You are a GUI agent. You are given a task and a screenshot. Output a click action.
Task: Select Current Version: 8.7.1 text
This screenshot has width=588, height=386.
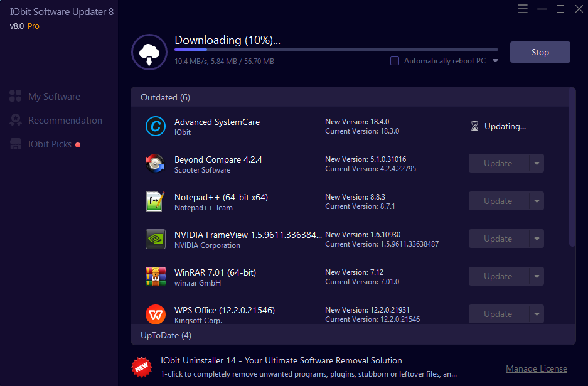tap(360, 206)
